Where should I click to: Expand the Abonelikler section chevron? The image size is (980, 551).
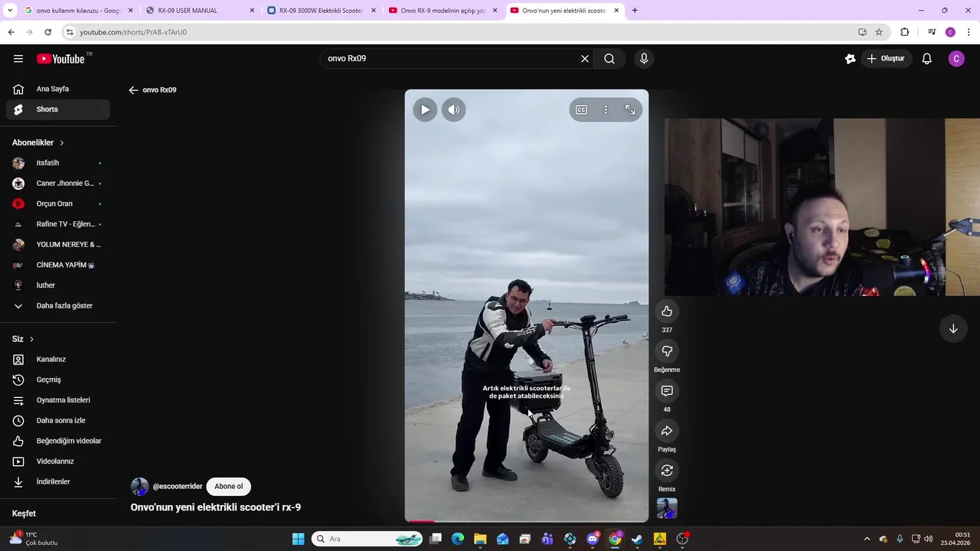(62, 143)
